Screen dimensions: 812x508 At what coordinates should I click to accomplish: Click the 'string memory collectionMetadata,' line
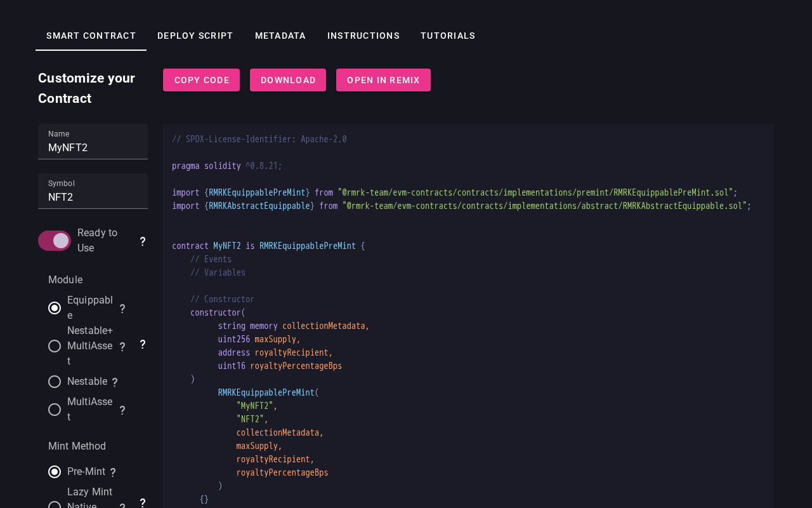coord(294,326)
